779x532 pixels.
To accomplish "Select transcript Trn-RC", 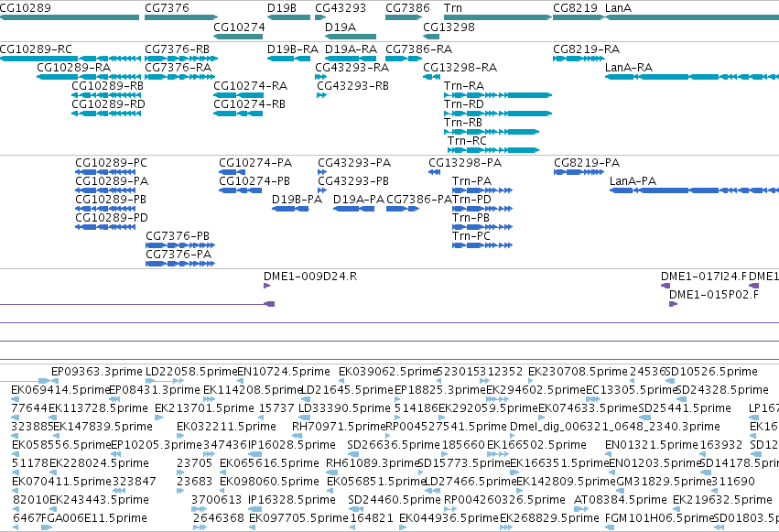I will (x=467, y=141).
